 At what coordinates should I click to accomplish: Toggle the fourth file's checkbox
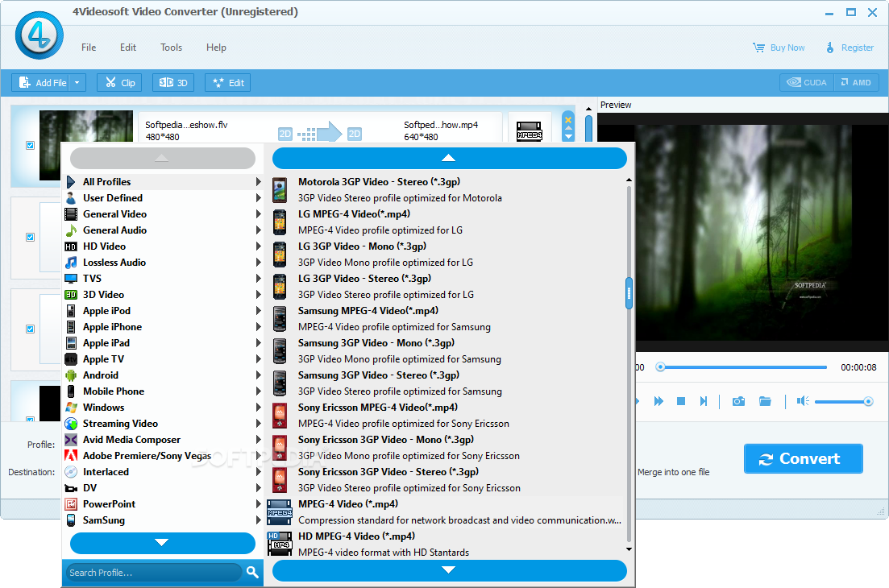tap(30, 420)
